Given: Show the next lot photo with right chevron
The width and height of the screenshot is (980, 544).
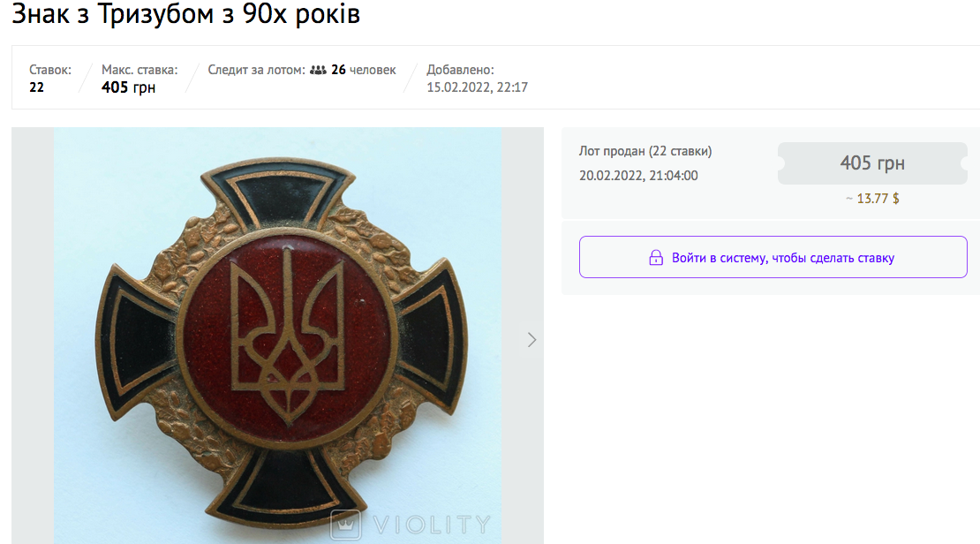Looking at the screenshot, I should [x=531, y=339].
